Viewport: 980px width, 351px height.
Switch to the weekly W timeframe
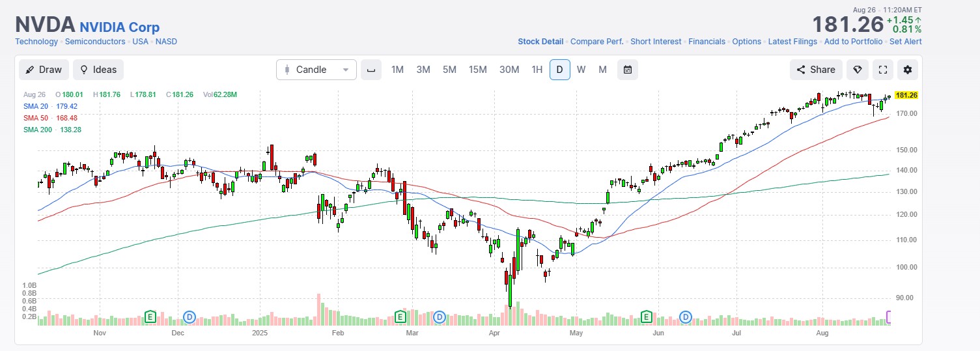coord(581,70)
